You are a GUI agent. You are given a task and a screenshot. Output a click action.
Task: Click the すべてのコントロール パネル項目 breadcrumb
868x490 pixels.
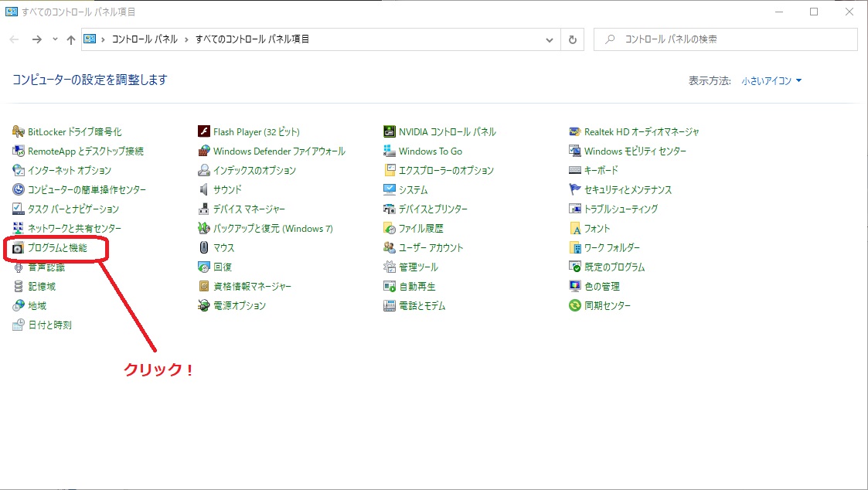[253, 39]
